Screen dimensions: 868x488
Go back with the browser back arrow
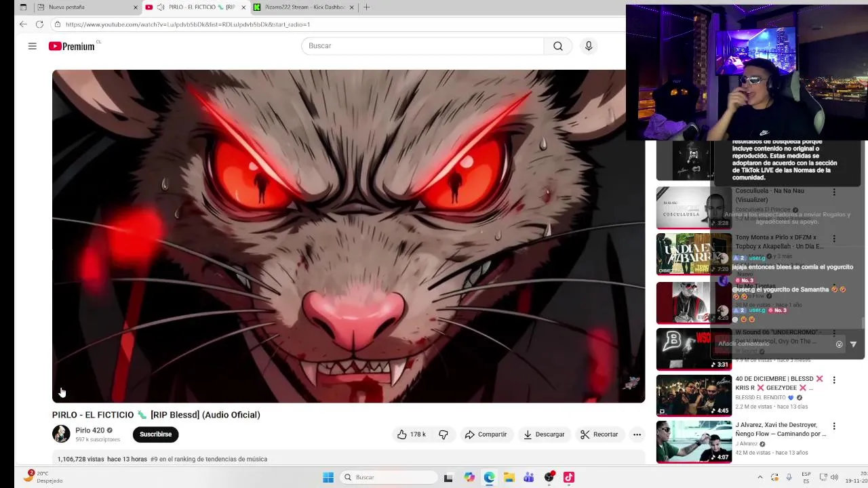(x=23, y=24)
